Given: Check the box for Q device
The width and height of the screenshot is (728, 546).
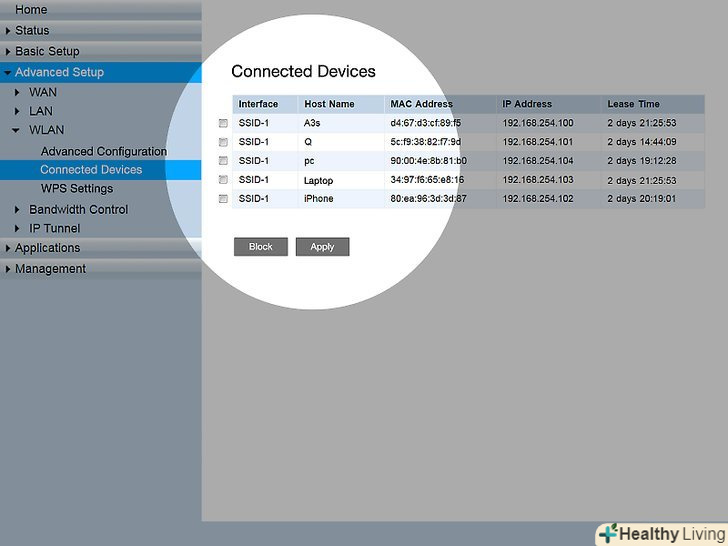Looking at the screenshot, I should [223, 142].
